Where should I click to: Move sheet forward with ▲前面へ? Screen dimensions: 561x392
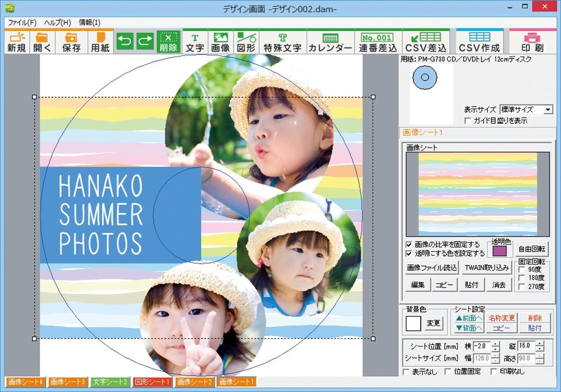tap(469, 318)
